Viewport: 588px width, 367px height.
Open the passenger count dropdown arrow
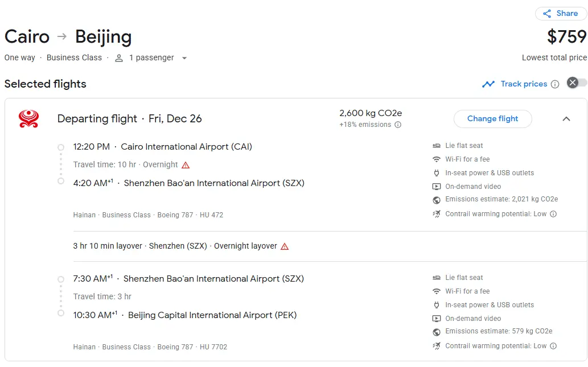pos(184,58)
